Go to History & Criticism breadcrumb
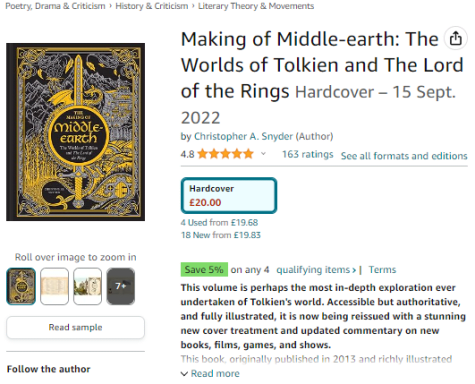Viewport: 475px width, 384px height. click(x=152, y=6)
